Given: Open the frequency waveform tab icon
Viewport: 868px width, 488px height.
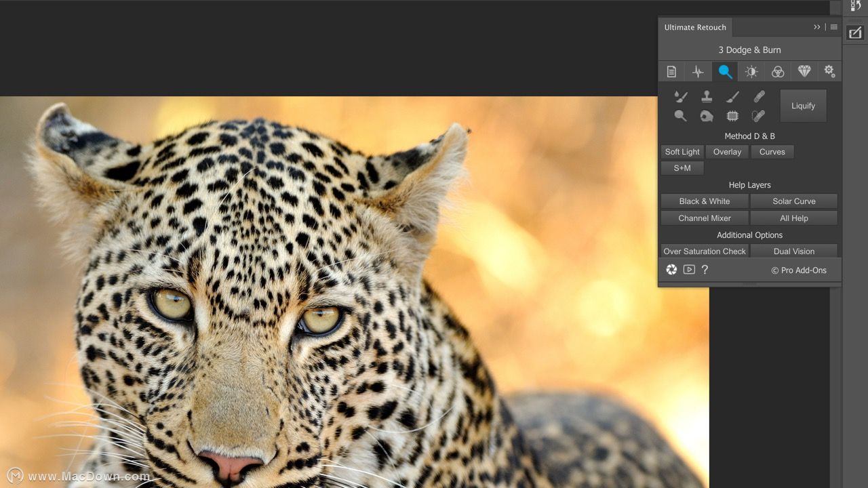Looking at the screenshot, I should [698, 71].
